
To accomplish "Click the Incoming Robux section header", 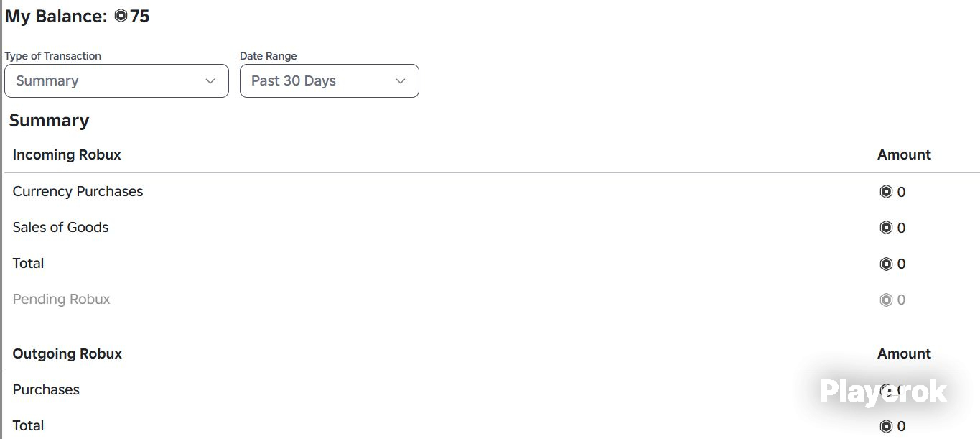I will point(67,154).
